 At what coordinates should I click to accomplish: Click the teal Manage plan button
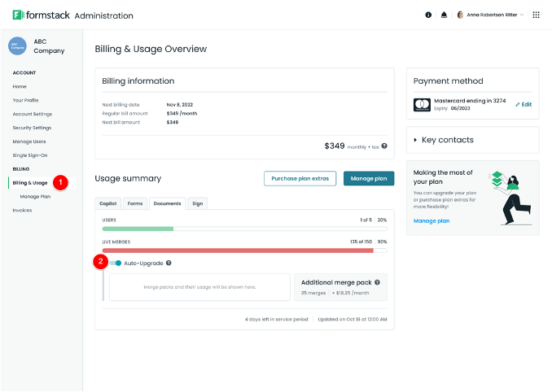[369, 178]
